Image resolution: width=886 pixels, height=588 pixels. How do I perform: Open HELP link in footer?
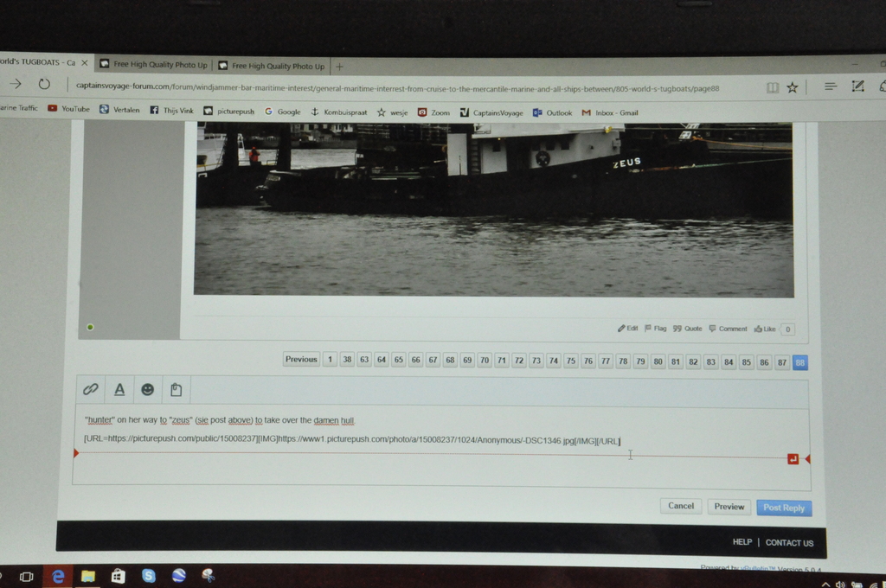(x=742, y=541)
